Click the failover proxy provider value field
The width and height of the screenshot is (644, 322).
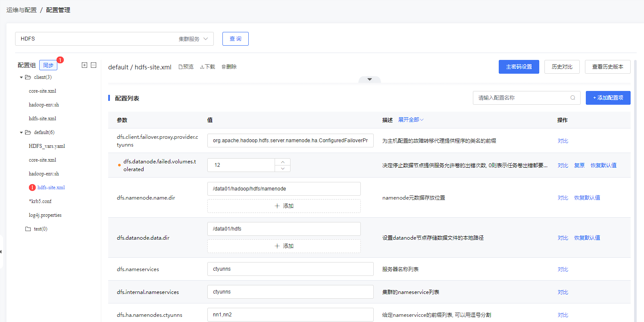(290, 141)
